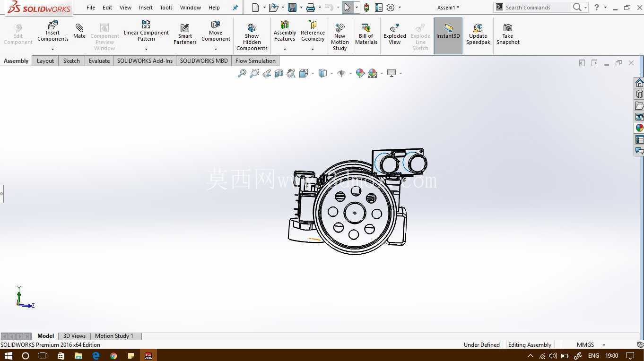Screen dimensions: 644x361
Task: Click the Help question mark button
Action: tap(597, 8)
